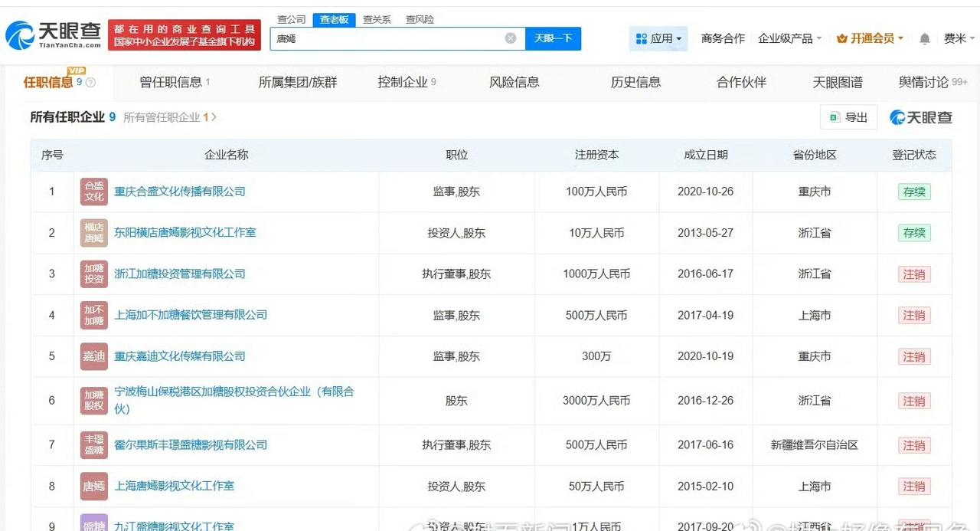Open the 天眼图谱 tab
Screen dimensions: 980x531
tap(838, 82)
